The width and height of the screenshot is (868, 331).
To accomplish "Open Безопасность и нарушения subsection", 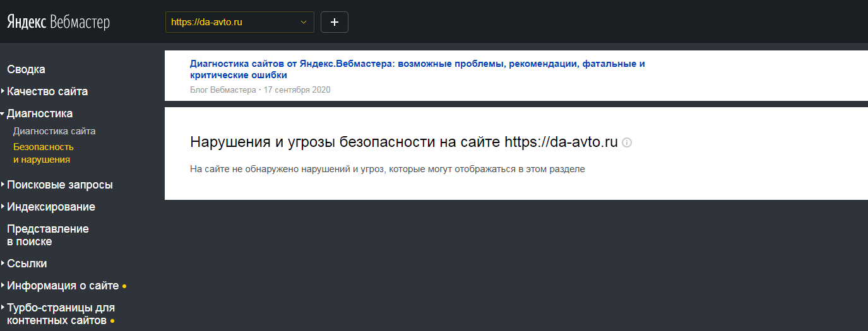I will [44, 153].
